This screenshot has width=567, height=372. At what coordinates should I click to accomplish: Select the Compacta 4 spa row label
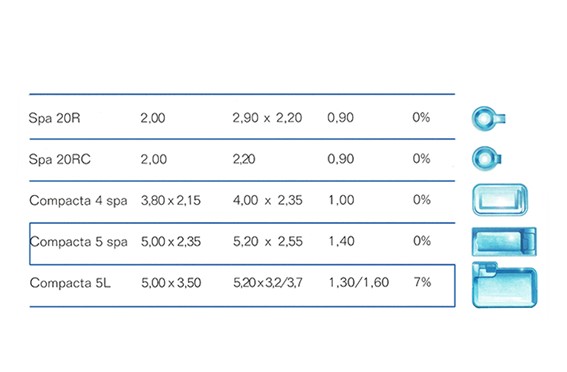[x=78, y=200]
